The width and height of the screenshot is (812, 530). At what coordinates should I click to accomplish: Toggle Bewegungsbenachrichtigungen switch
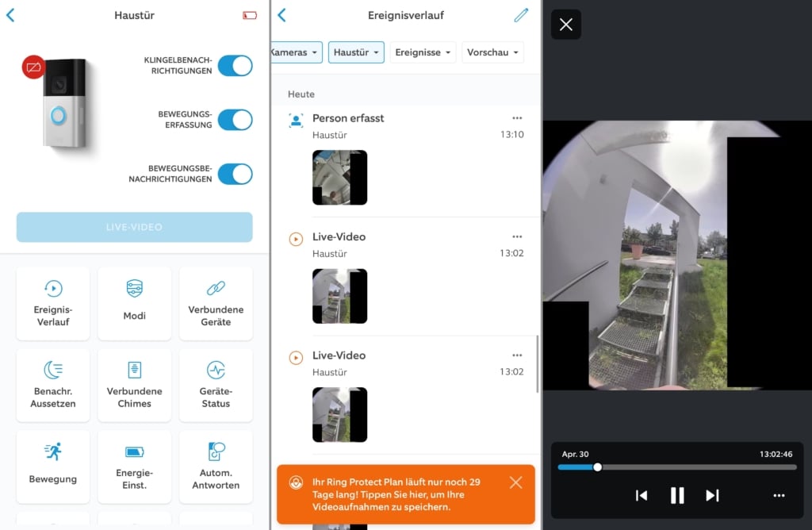[x=235, y=174]
